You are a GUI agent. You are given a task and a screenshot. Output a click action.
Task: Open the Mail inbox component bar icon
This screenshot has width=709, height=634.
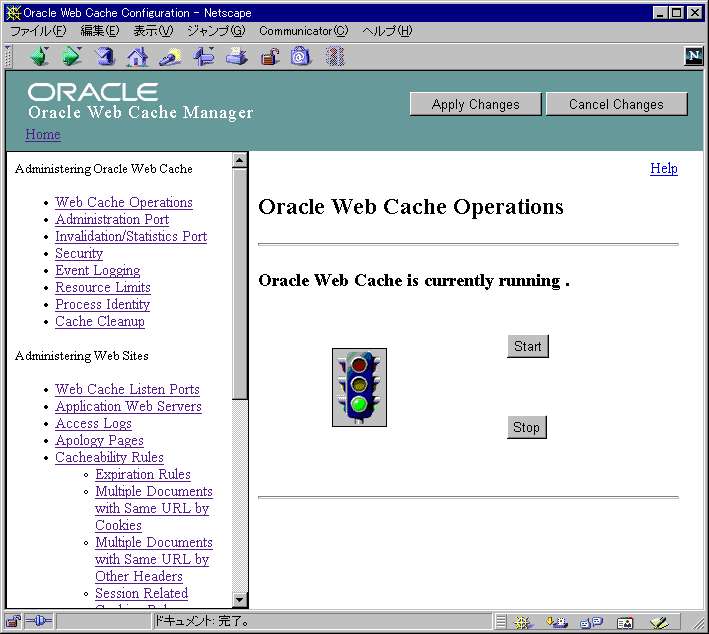(557, 623)
